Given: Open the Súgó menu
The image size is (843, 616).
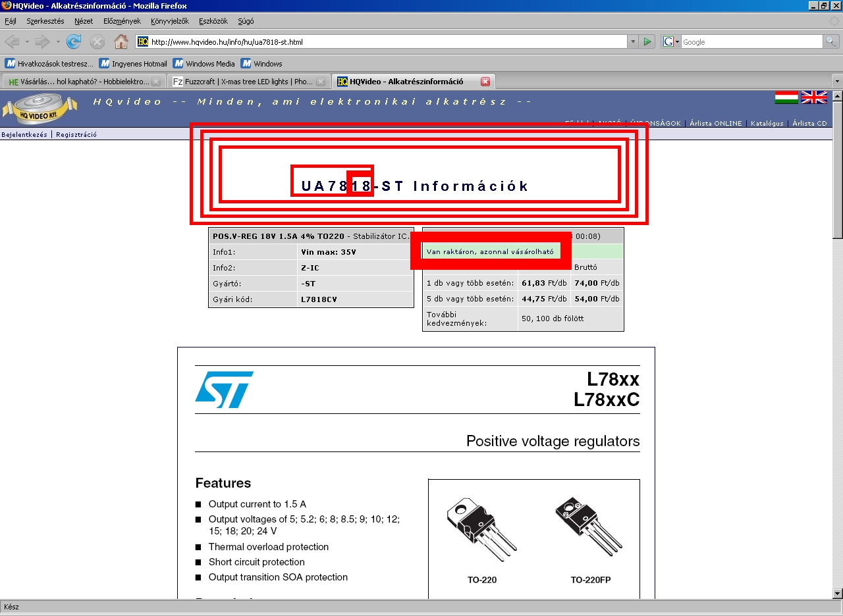Looking at the screenshot, I should coord(246,21).
